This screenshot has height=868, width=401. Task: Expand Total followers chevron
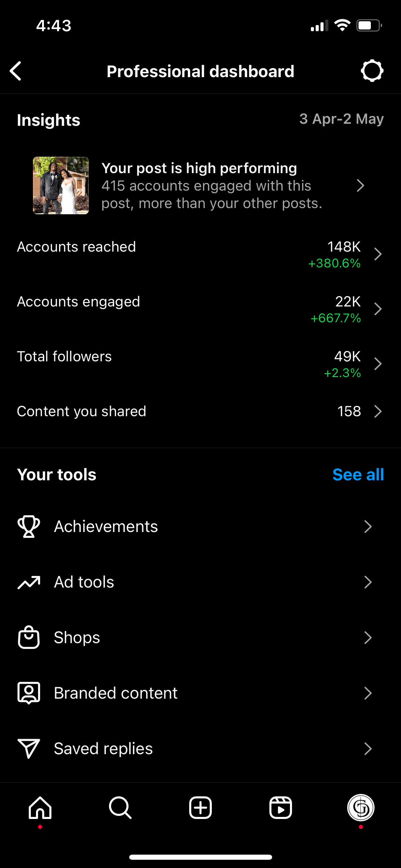pos(378,364)
